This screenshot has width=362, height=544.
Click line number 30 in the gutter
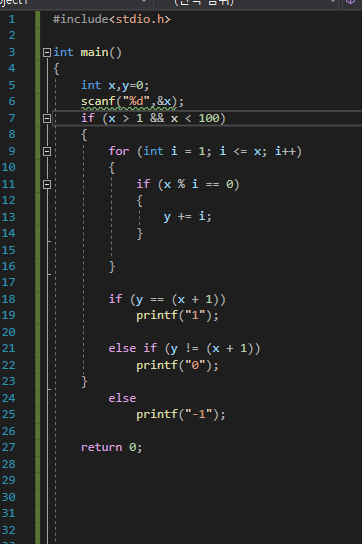pos(8,497)
